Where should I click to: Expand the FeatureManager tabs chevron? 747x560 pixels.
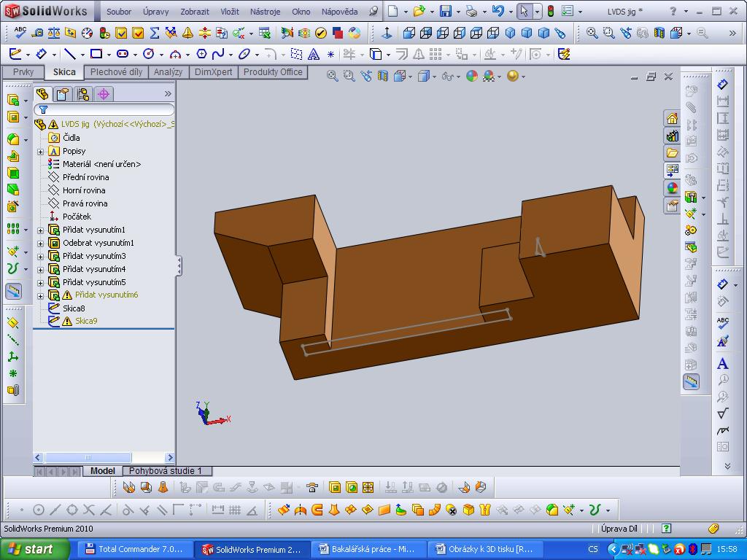(168, 94)
